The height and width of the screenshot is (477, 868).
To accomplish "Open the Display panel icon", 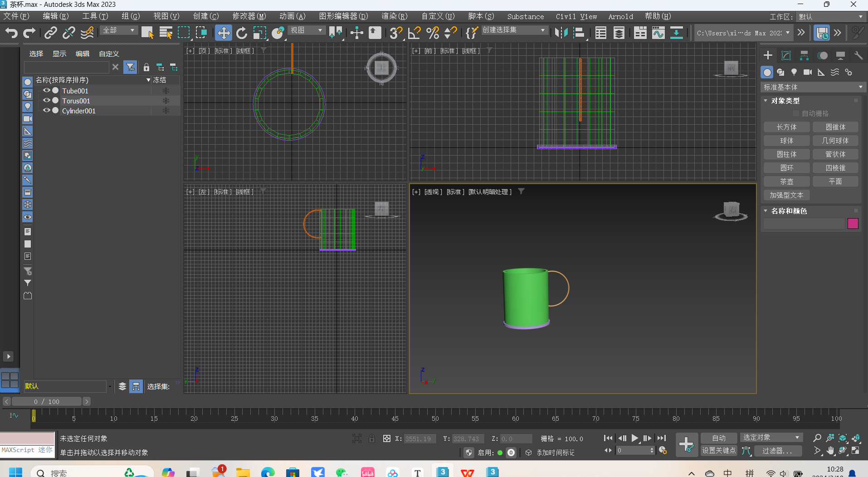I will [840, 55].
